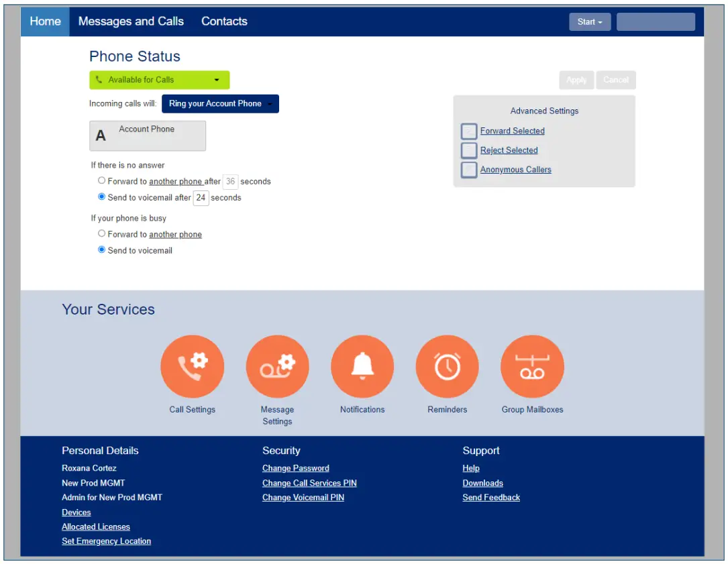Switch to Messages and Calls tab
The height and width of the screenshot is (564, 728).
(x=131, y=21)
